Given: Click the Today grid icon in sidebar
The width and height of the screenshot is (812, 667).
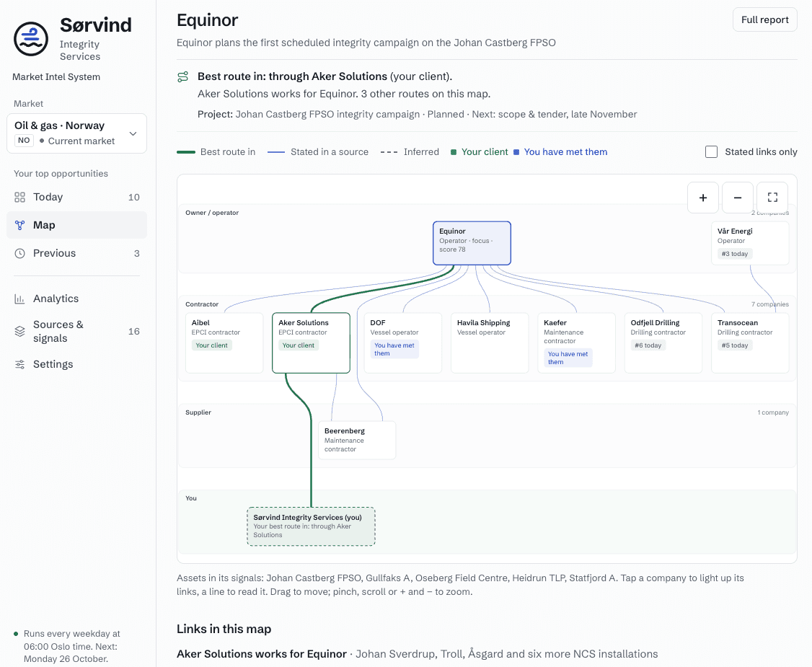Looking at the screenshot, I should [19, 198].
